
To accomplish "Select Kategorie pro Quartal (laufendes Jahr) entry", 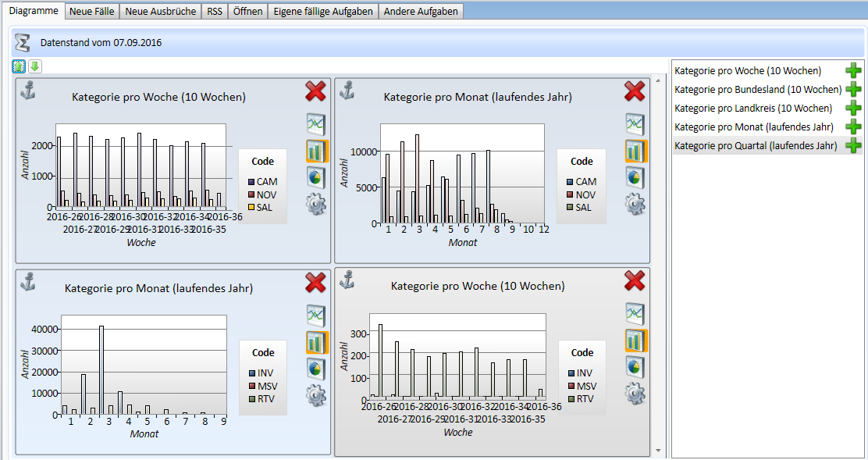I will pos(755,145).
